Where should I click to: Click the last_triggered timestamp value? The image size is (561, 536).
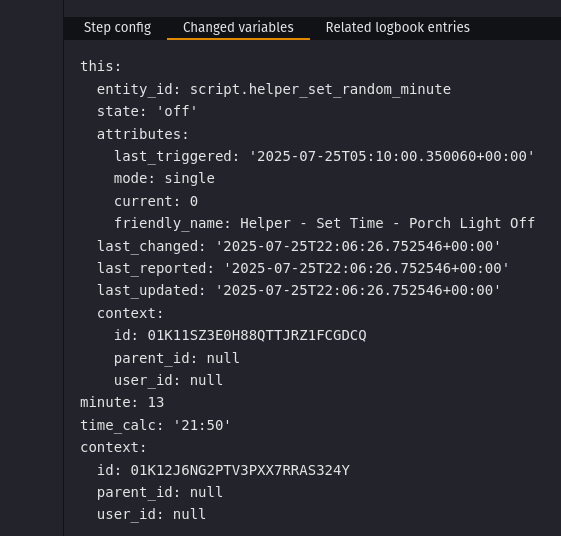tap(392, 156)
